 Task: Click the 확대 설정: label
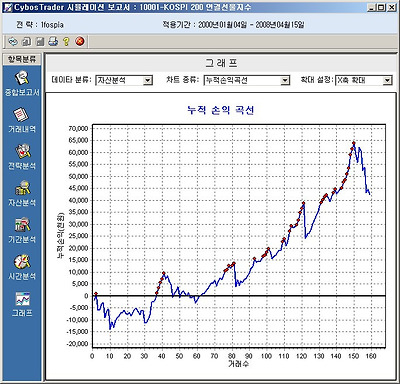point(316,80)
